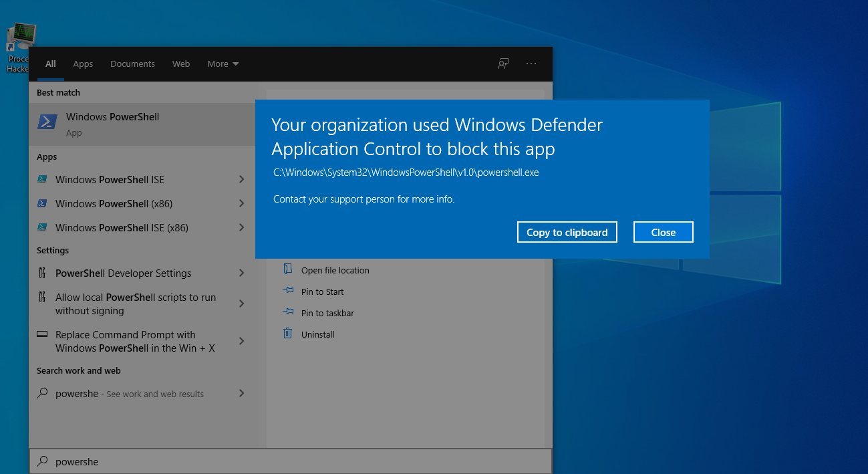Expand Replace Command Prompt setting arrow

[x=242, y=341]
